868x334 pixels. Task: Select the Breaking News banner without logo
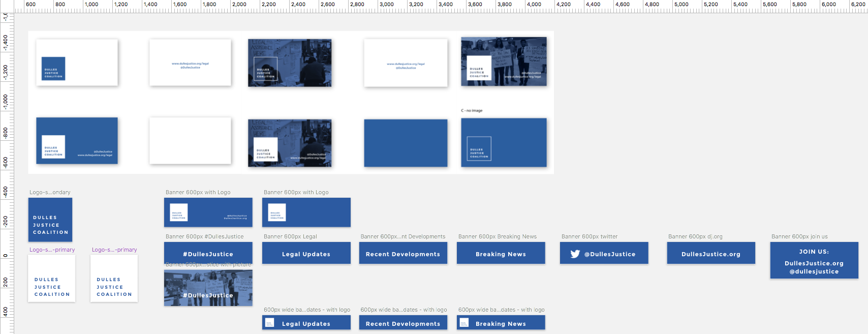501,253
